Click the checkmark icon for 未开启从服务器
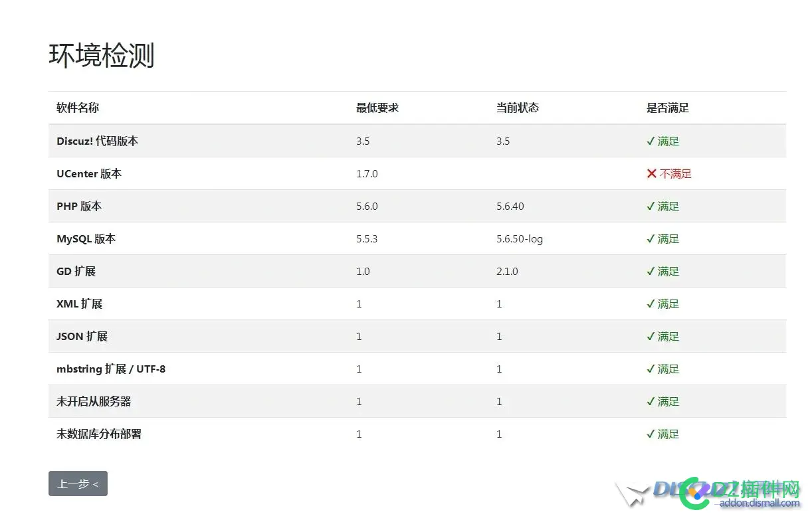This screenshot has height=520, width=812. tap(651, 401)
